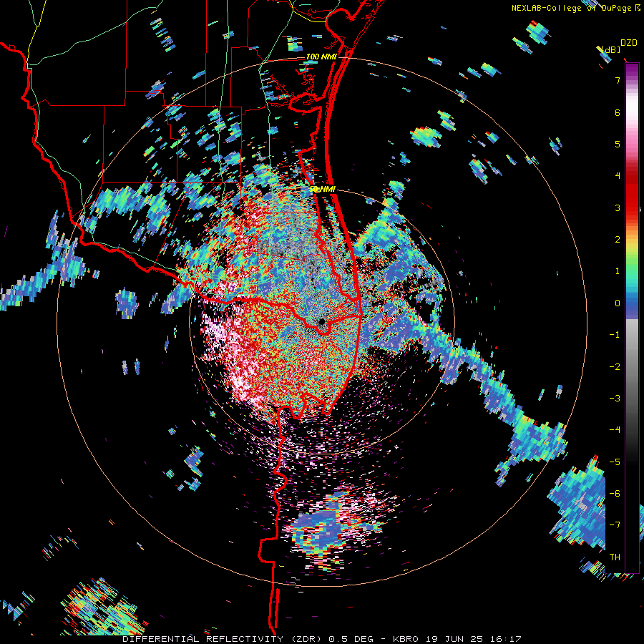Select the 100 NMI range ring label
644x644 pixels.
(x=321, y=57)
